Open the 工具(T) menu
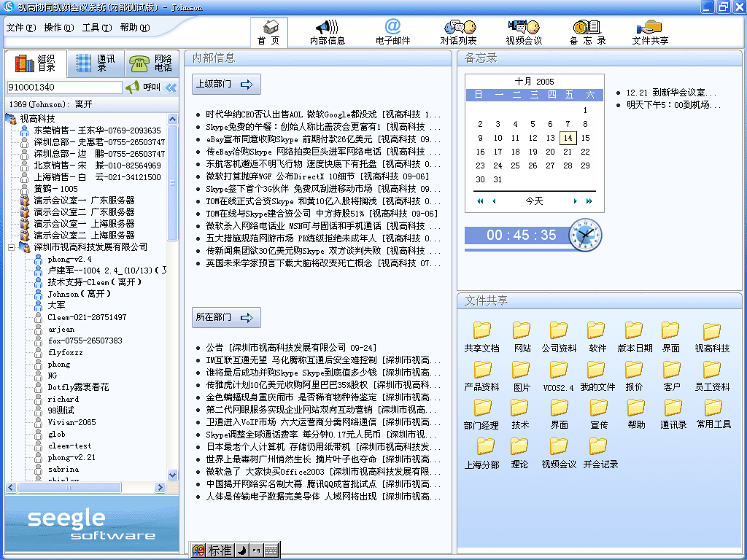 pos(97,28)
